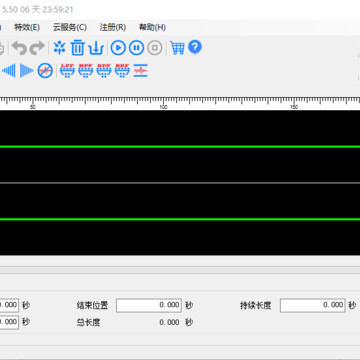Click the 150 mark on the time ruler

(x=294, y=107)
